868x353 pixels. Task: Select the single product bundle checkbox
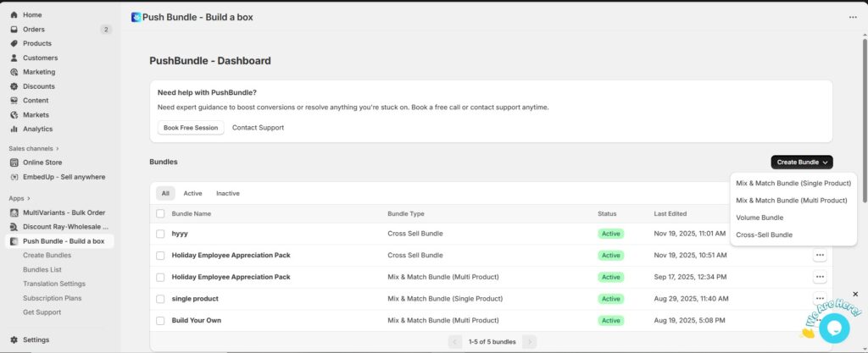tap(160, 299)
